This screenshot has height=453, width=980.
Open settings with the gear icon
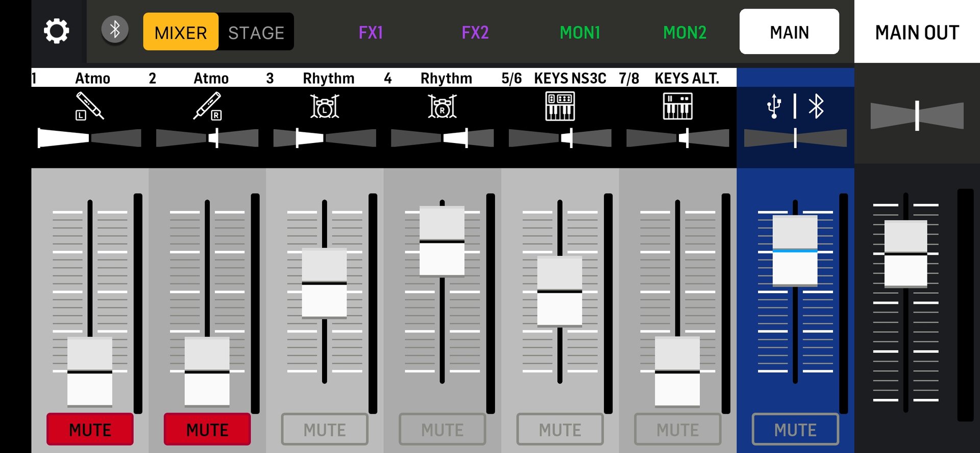pyautogui.click(x=57, y=31)
